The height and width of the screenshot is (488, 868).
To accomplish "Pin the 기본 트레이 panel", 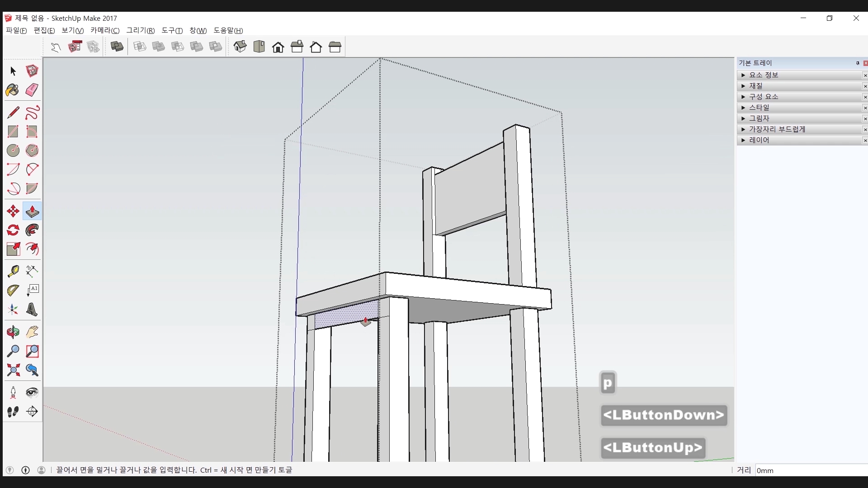I will (858, 63).
